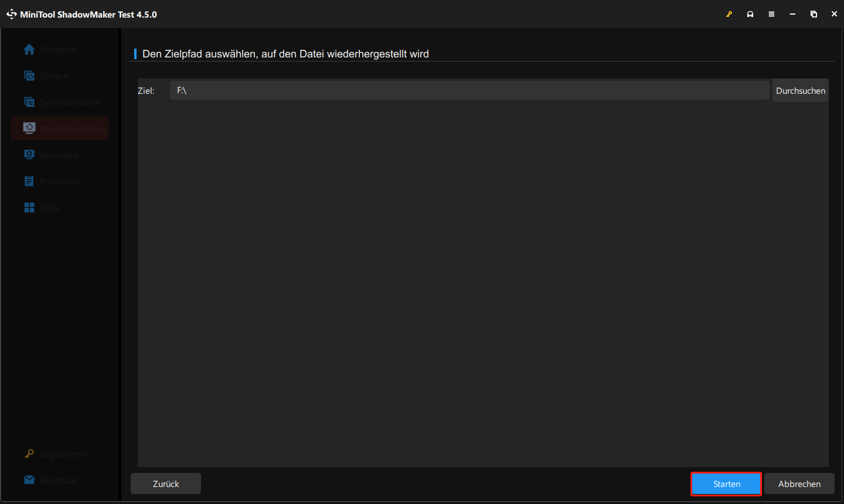Open the Sichern sidebar label
The height and width of the screenshot is (504, 844).
[54, 76]
